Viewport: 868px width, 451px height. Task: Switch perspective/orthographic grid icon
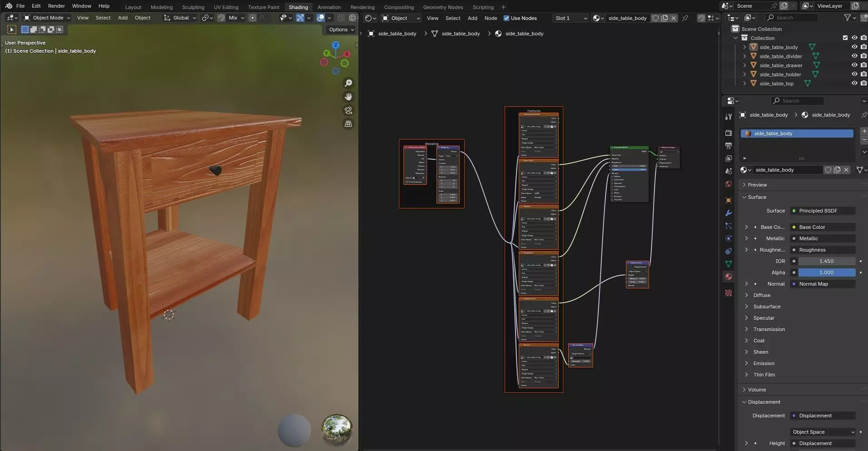[x=348, y=124]
